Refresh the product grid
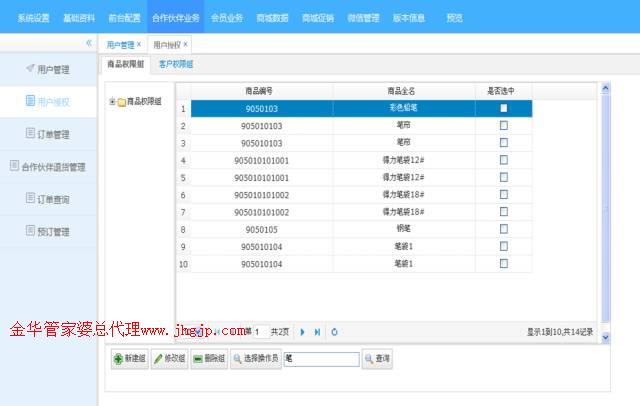640x406 pixels. click(334, 332)
